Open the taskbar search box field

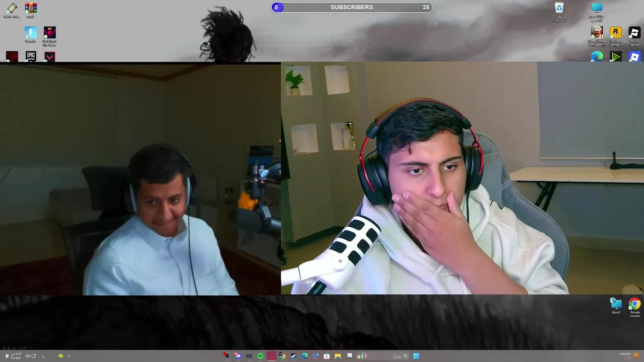pos(383,356)
